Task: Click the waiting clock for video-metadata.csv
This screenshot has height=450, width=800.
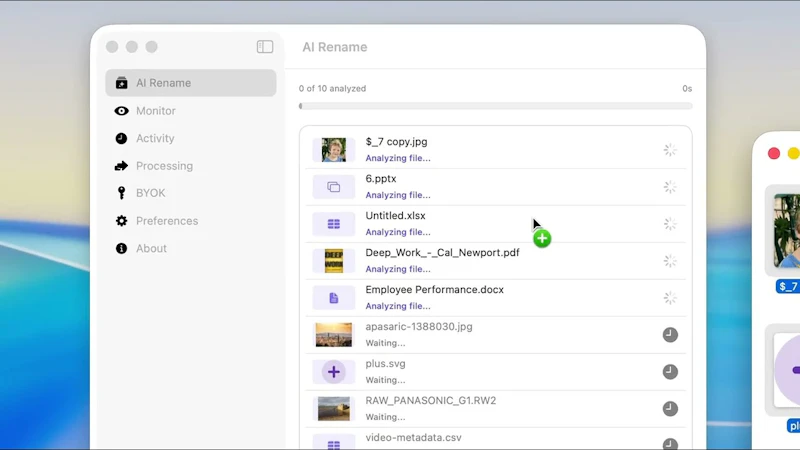Action: tap(670, 444)
